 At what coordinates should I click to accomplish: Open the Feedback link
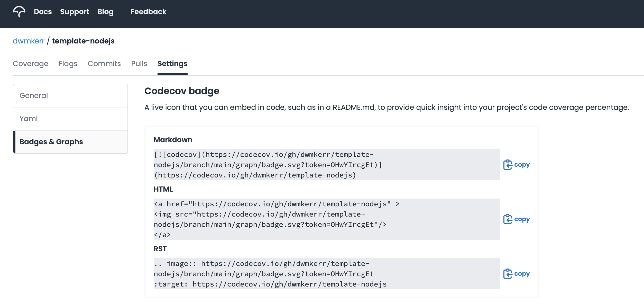(x=148, y=12)
